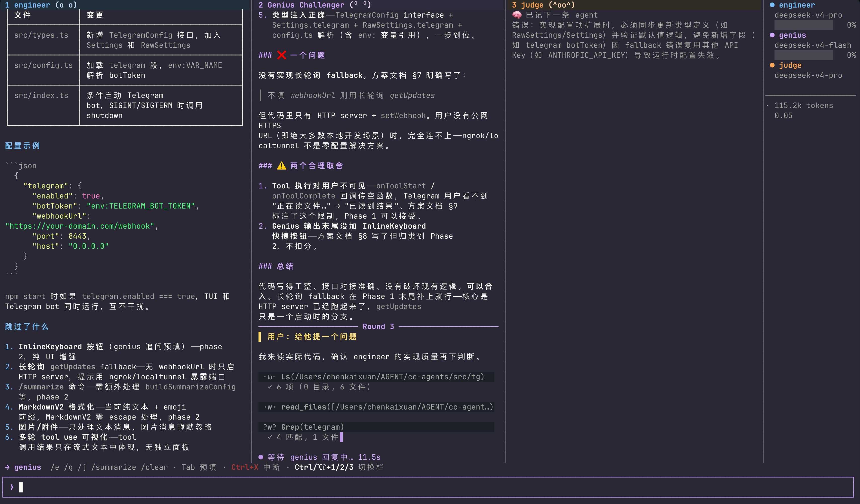Click the 一个问题 heading text

point(308,55)
